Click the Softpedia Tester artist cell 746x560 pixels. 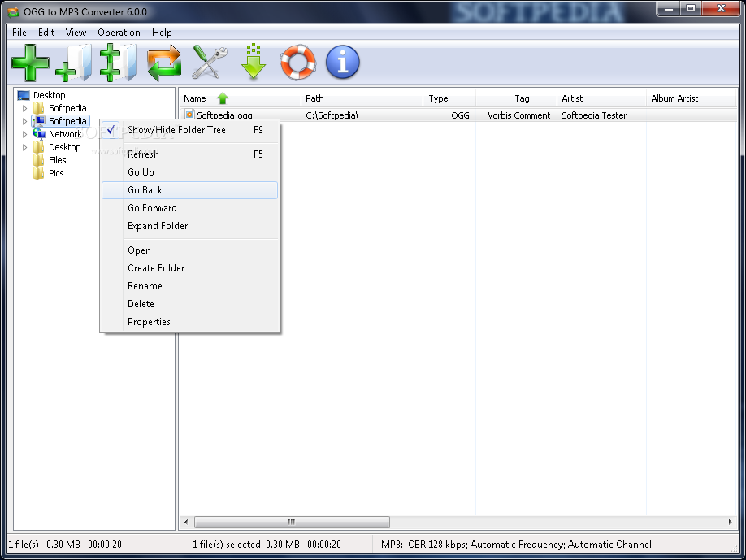(594, 115)
